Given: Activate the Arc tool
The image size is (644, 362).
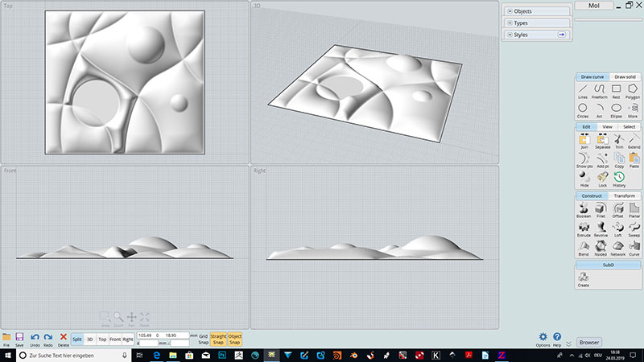Looking at the screenshot, I should click(599, 110).
